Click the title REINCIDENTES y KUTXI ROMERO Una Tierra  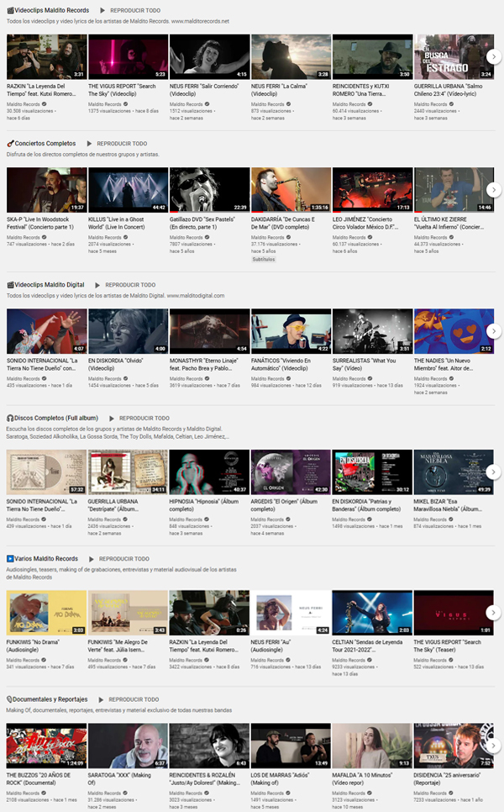tap(360, 90)
